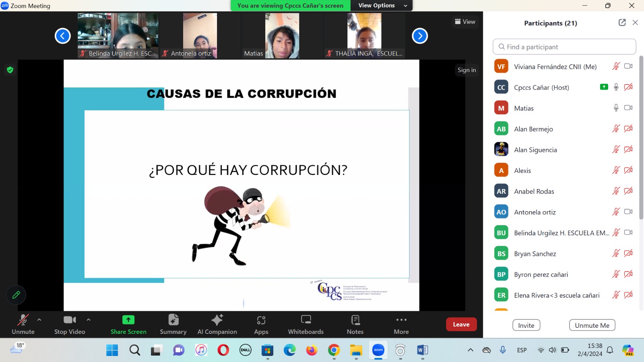
Task: Click the red Leave button
Action: click(x=461, y=325)
